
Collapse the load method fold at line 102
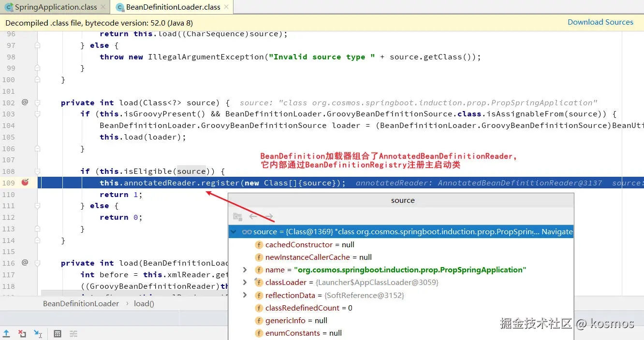37,103
